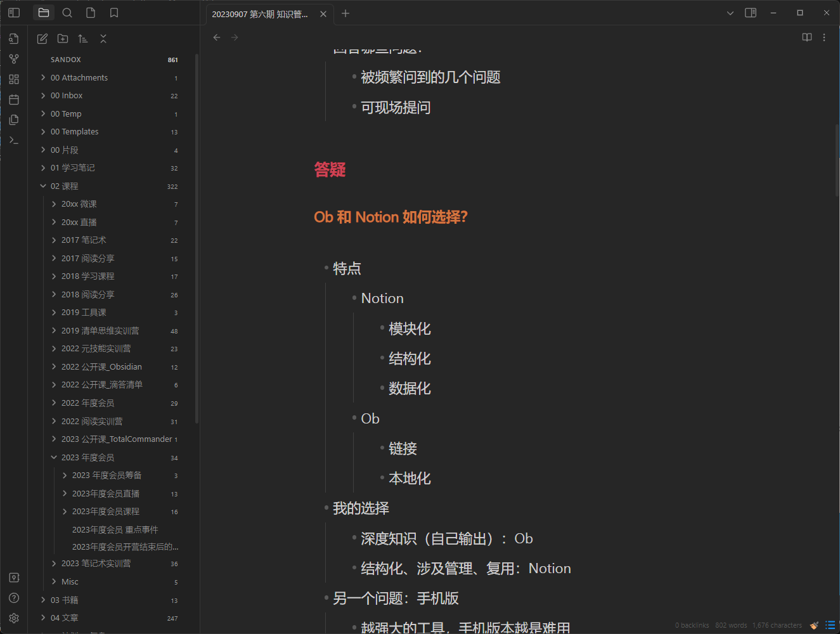Collapse the 2023 年度会员 folder
The height and width of the screenshot is (634, 840).
[x=54, y=457]
